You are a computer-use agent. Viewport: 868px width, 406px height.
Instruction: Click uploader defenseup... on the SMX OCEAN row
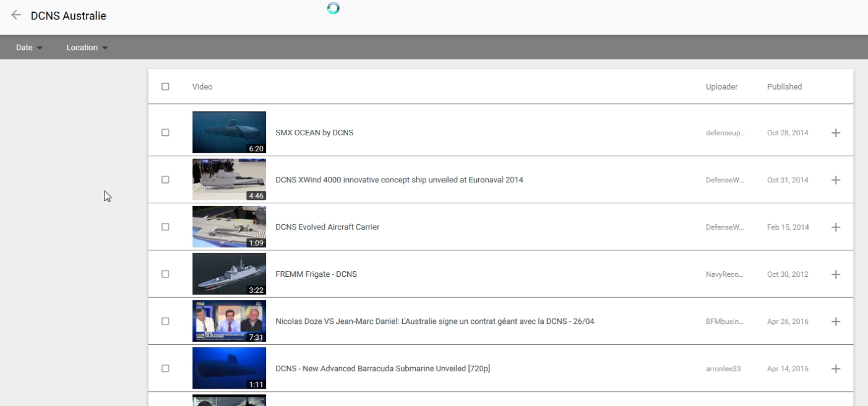(725, 133)
